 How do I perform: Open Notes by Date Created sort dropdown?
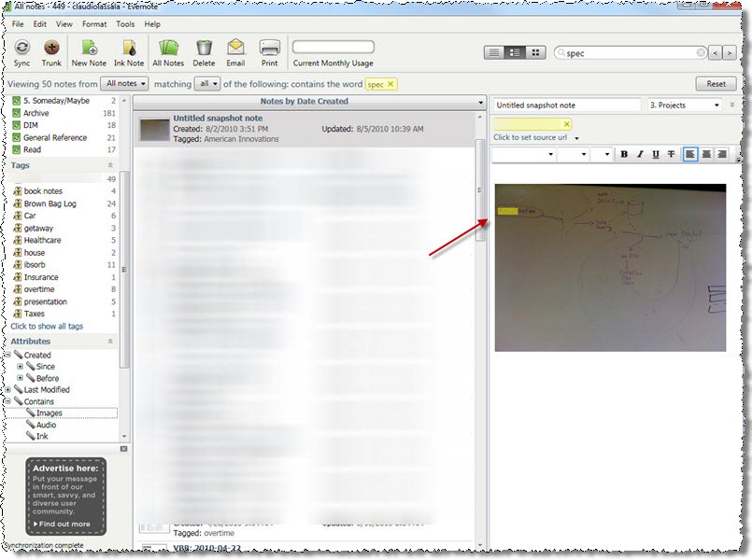pos(480,102)
